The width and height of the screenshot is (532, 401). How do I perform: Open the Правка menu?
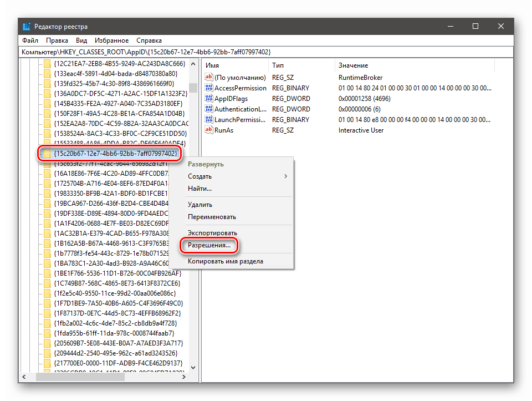pos(57,40)
